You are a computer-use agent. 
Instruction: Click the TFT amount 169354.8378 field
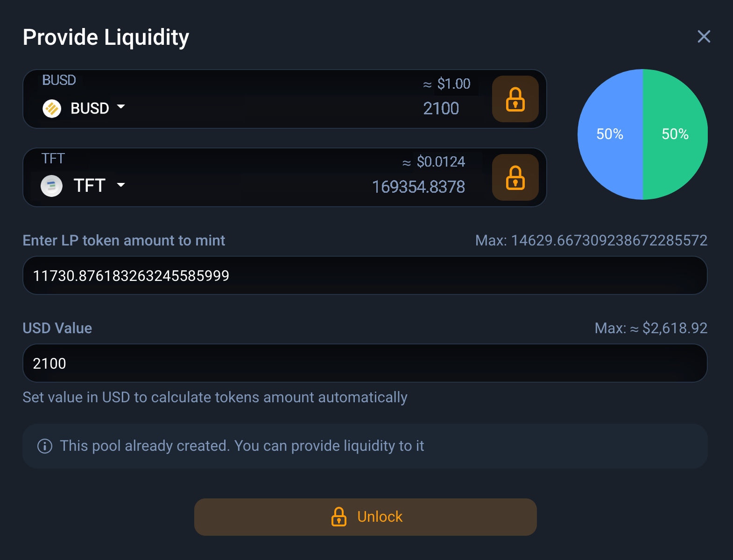pyautogui.click(x=418, y=187)
